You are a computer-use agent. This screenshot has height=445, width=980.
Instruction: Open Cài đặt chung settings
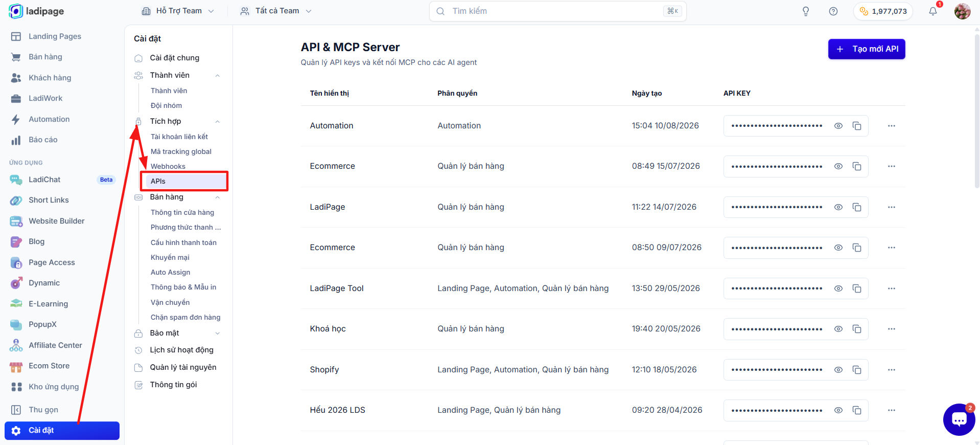coord(174,58)
